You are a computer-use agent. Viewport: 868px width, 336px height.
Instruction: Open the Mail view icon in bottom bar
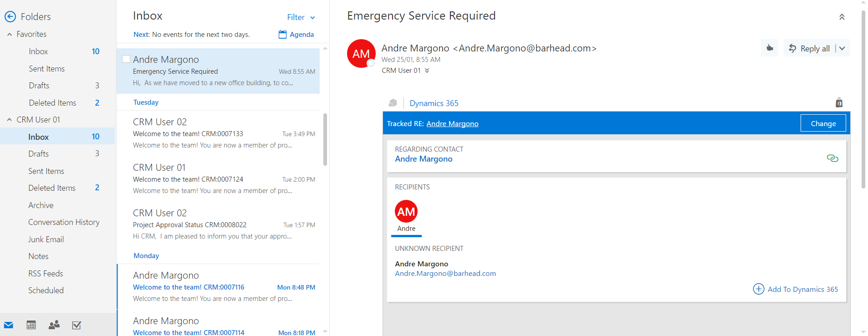tap(9, 325)
